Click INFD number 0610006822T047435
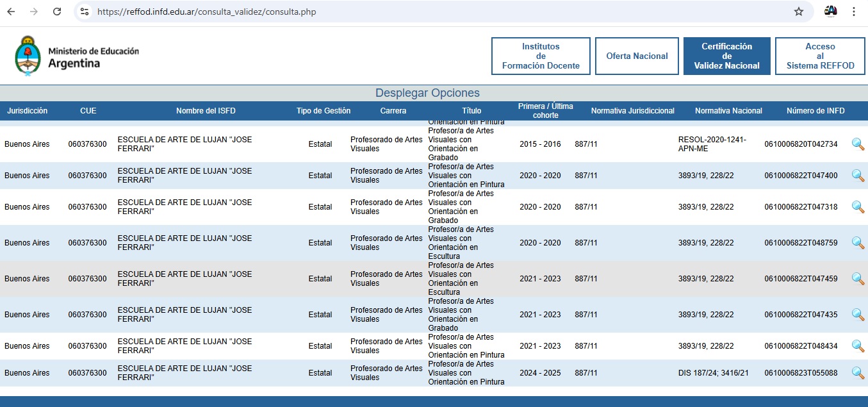The image size is (868, 407). pos(801,315)
